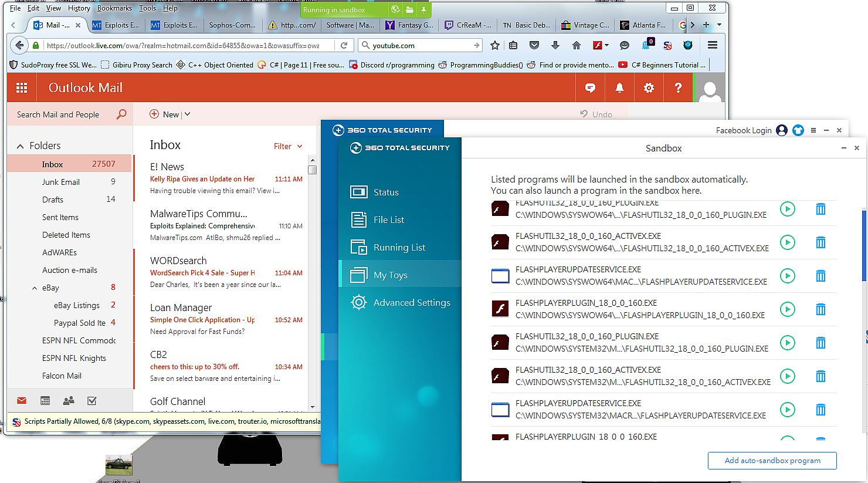Open Discord r/programming bookmark

pyautogui.click(x=392, y=65)
